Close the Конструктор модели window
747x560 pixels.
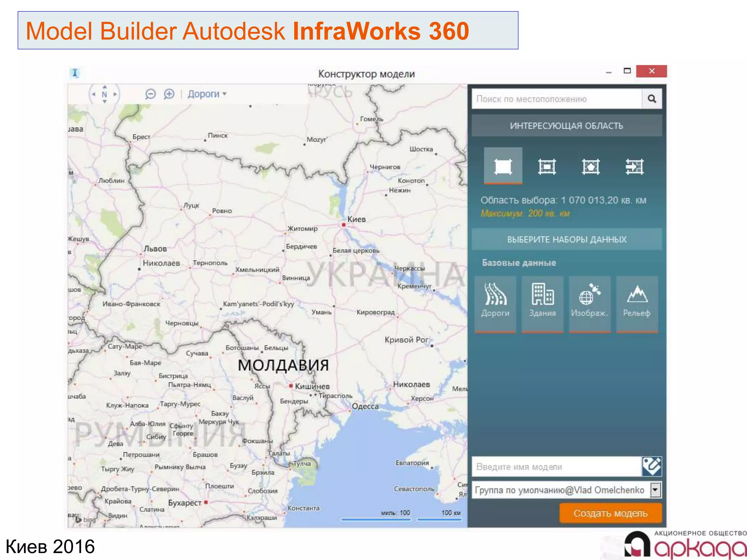pos(651,71)
